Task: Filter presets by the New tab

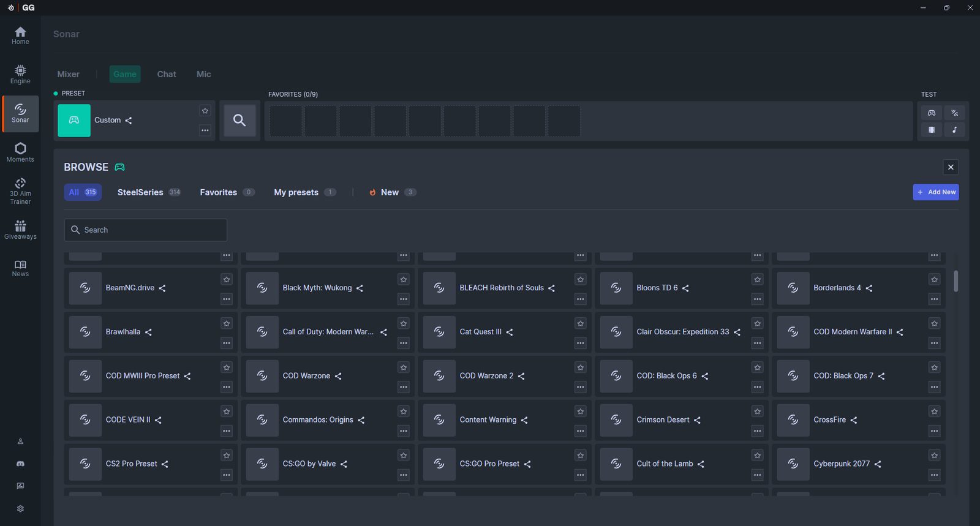Action: pyautogui.click(x=392, y=192)
